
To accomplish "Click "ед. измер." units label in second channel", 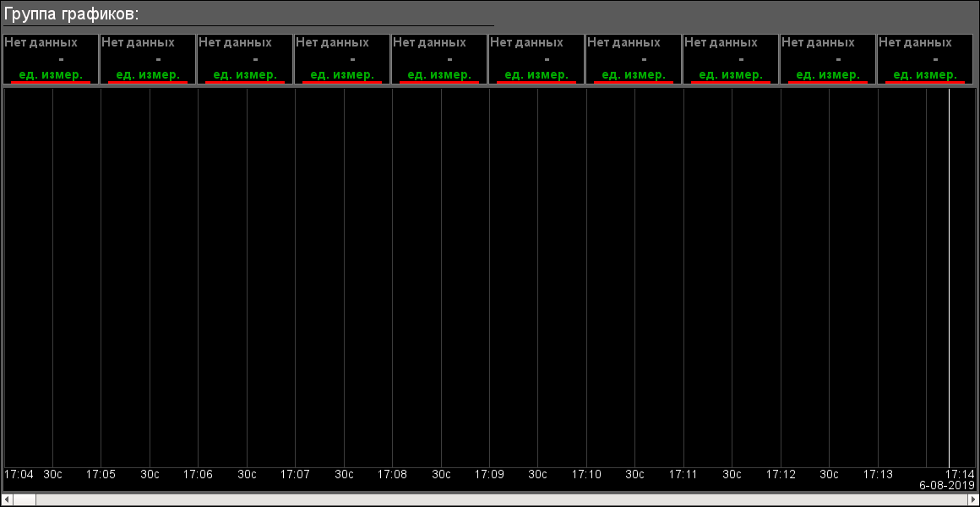I will pyautogui.click(x=148, y=74).
